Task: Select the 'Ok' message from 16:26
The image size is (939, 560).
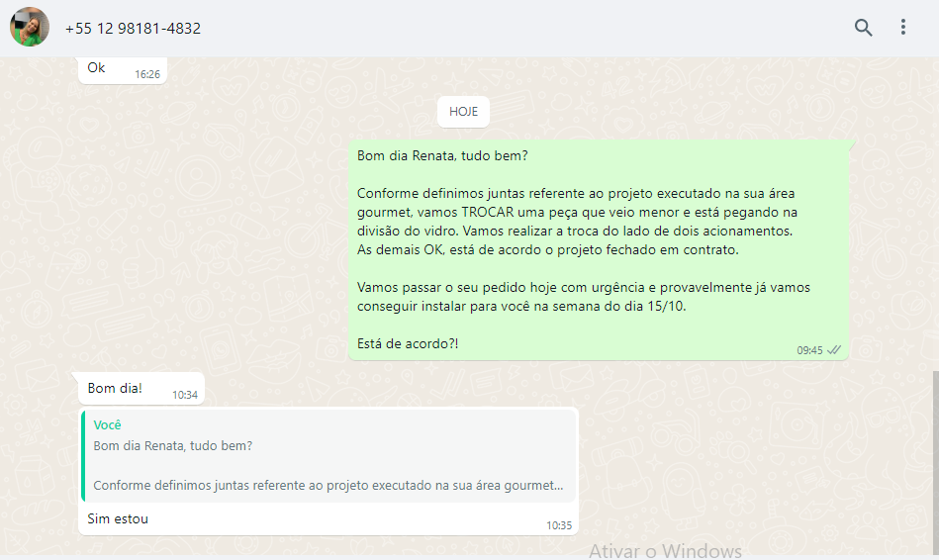Action: click(x=123, y=70)
